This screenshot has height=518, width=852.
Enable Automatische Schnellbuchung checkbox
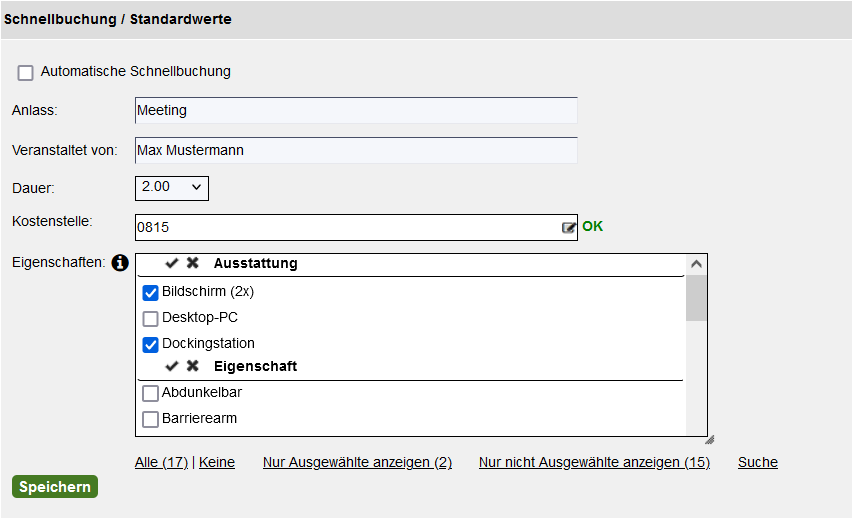pos(26,72)
